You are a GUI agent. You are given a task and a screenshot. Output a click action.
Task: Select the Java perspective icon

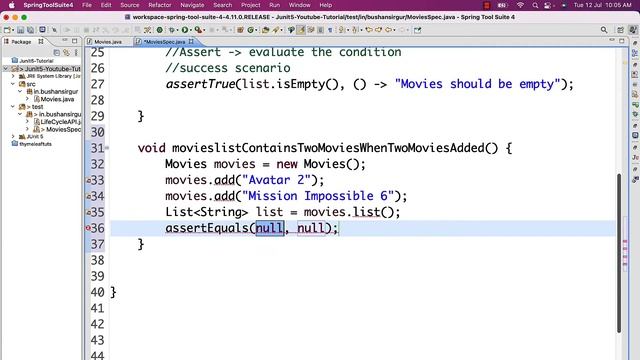pyautogui.click(x=633, y=30)
